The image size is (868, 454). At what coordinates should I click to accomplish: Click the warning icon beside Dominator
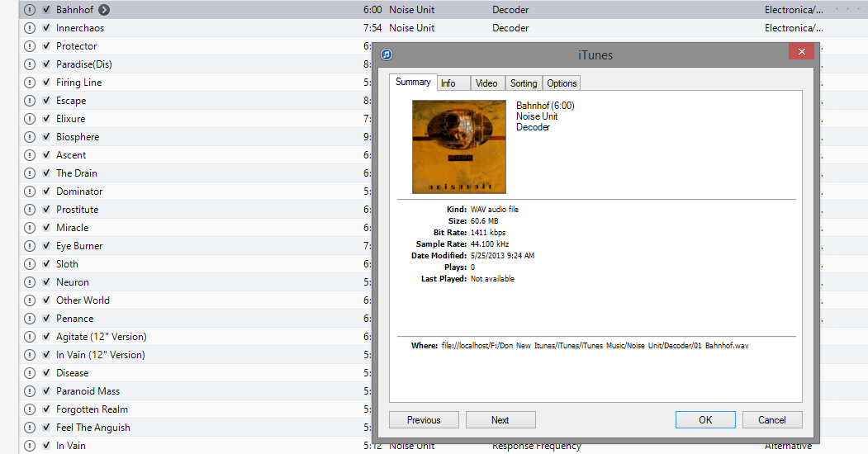(x=30, y=192)
